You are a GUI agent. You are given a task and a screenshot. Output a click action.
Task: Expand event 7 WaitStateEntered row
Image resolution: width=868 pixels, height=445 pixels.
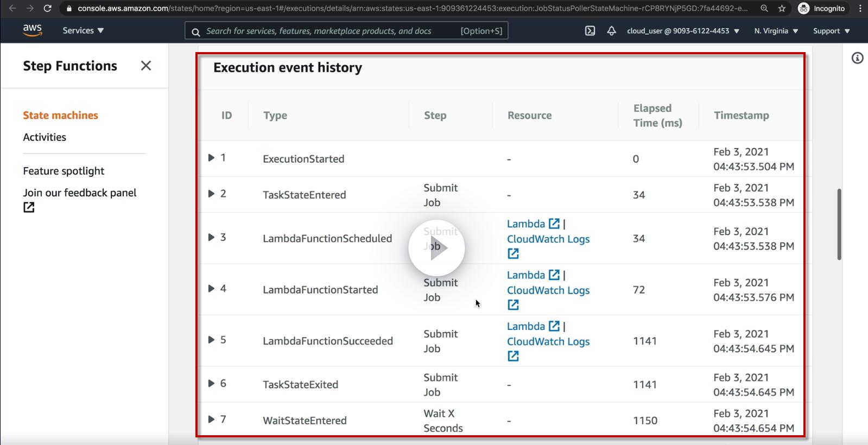click(x=211, y=419)
